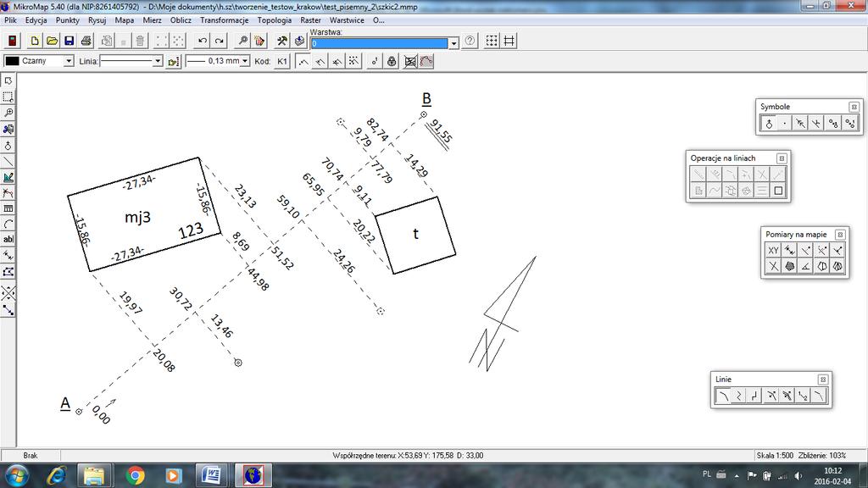Open Microsoft Word from the taskbar
The height and width of the screenshot is (488, 868).
point(211,475)
